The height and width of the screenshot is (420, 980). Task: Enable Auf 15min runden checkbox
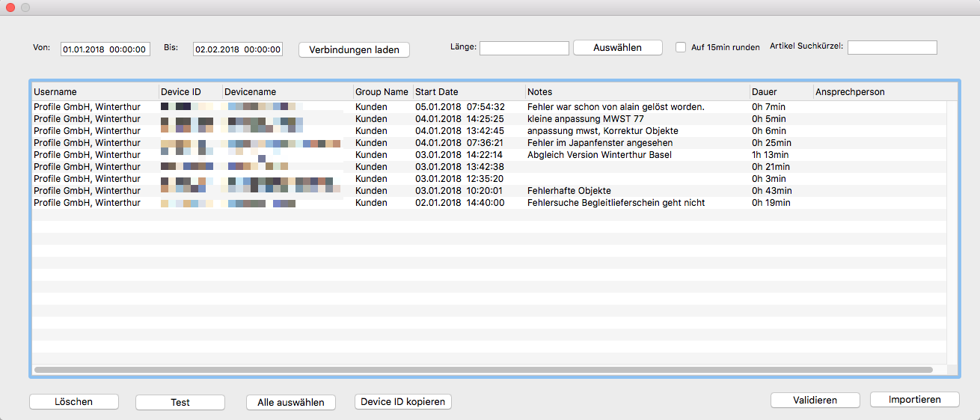(x=681, y=47)
